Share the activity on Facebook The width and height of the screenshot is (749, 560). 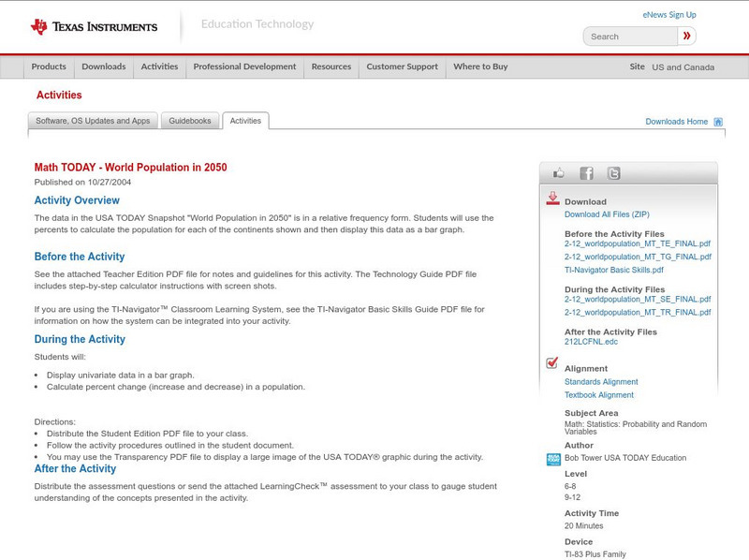tap(587, 173)
